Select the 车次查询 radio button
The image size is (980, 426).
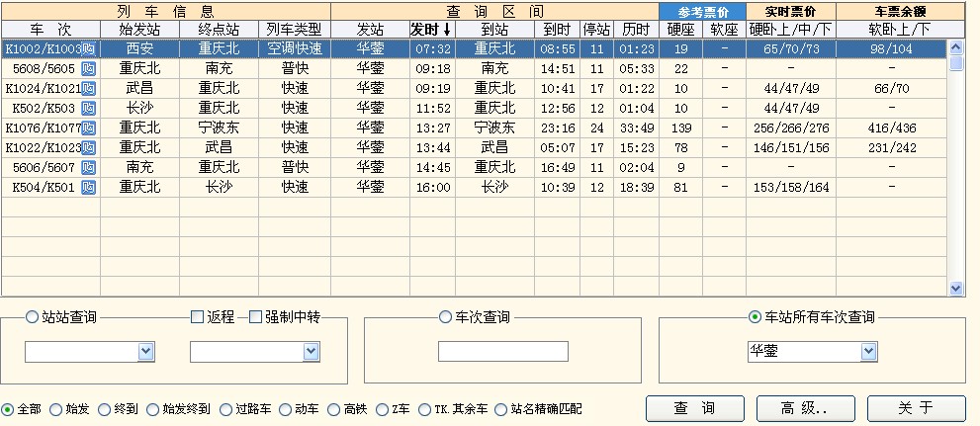[445, 317]
